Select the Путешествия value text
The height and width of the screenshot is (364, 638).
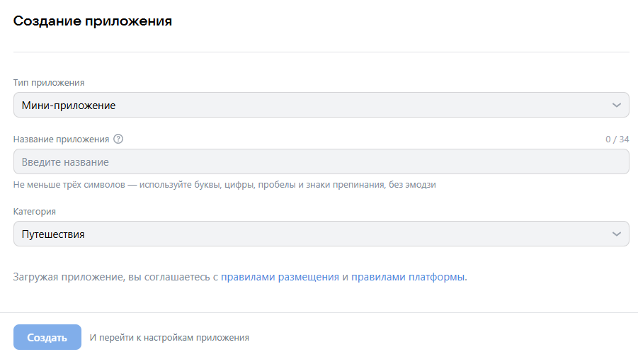tap(53, 234)
